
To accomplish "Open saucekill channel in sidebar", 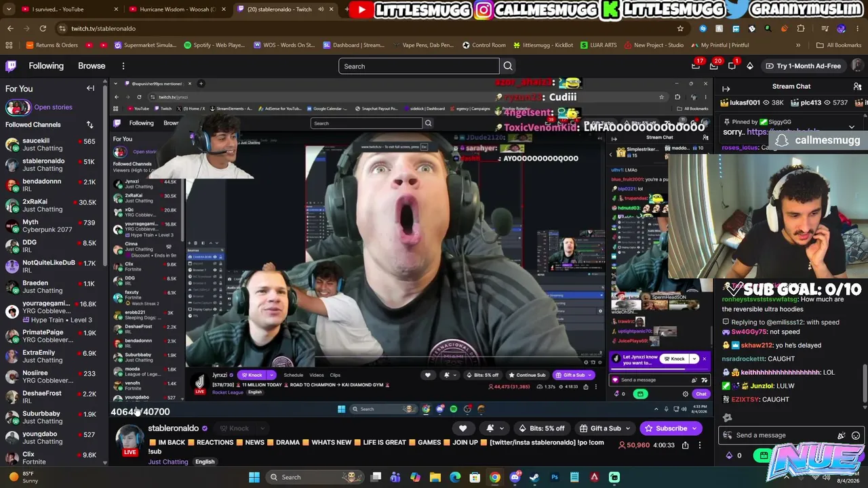I will click(50, 144).
